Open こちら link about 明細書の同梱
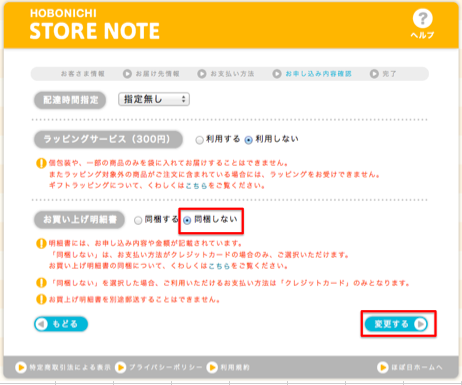The width and height of the screenshot is (462, 385). (x=219, y=266)
